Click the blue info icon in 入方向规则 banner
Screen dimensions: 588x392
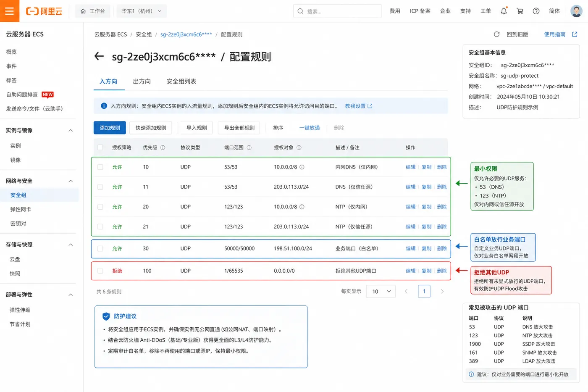[x=104, y=106]
